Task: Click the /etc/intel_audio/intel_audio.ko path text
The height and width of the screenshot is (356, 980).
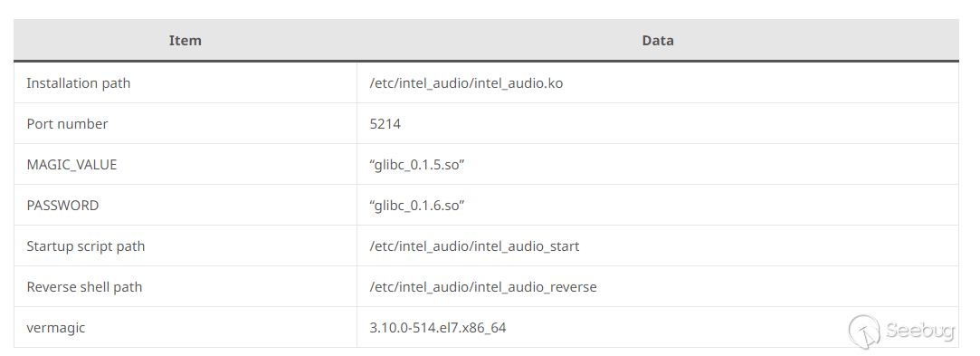Action: click(x=466, y=83)
